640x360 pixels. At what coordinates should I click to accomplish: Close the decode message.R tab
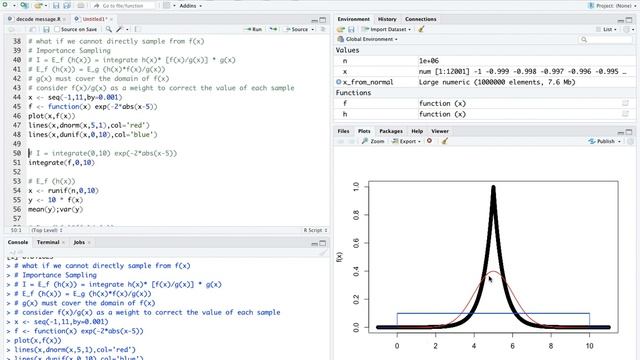coord(64,19)
